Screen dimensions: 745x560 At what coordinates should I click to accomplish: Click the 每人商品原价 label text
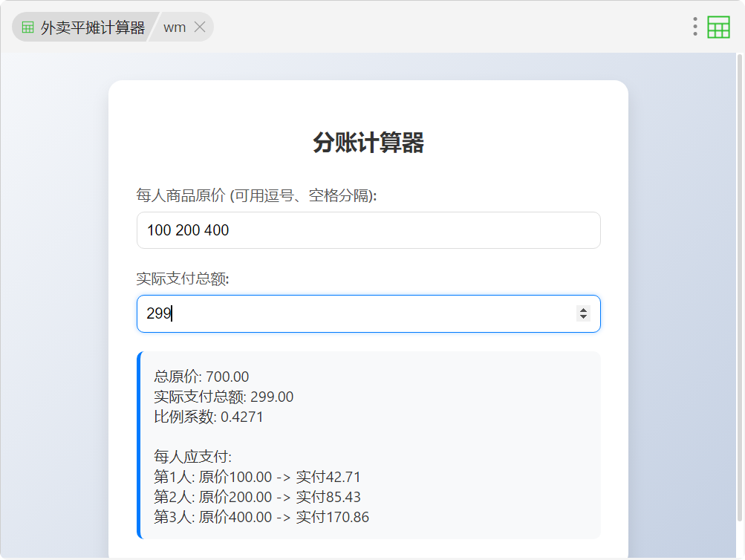(256, 195)
